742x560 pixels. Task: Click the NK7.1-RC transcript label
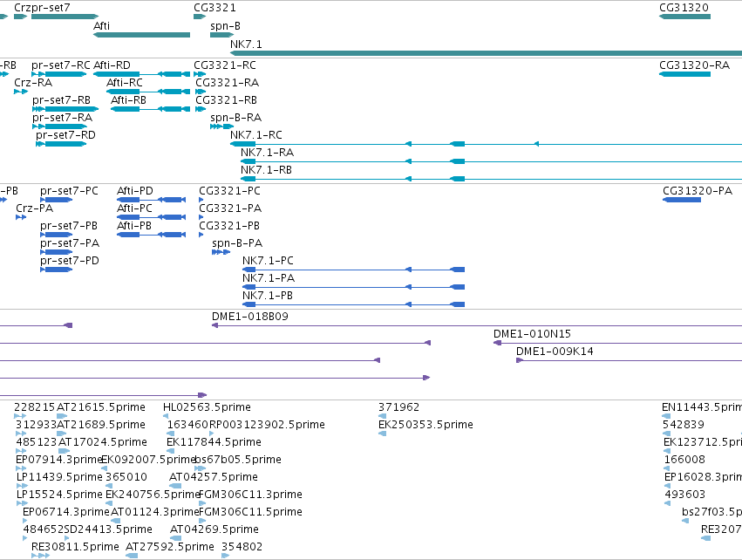(256, 135)
